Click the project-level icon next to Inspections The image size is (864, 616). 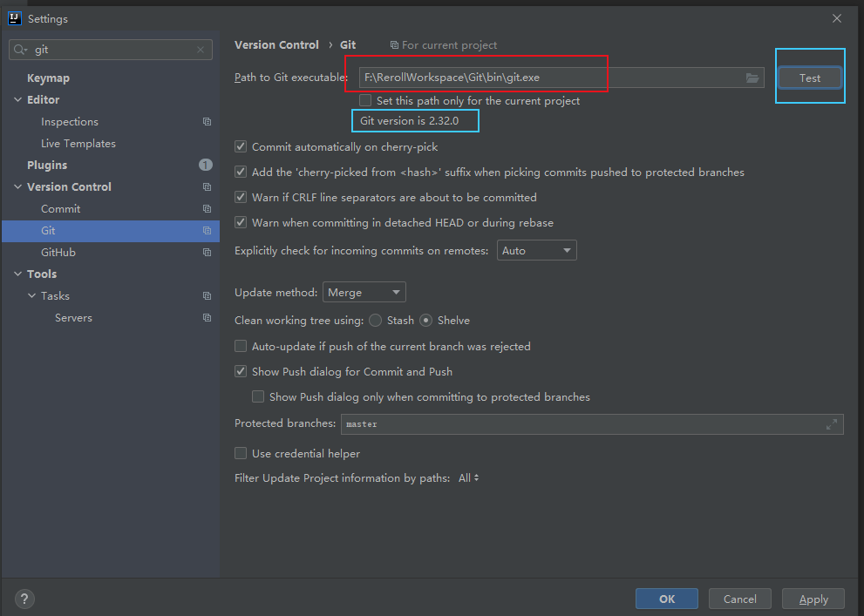pos(207,122)
